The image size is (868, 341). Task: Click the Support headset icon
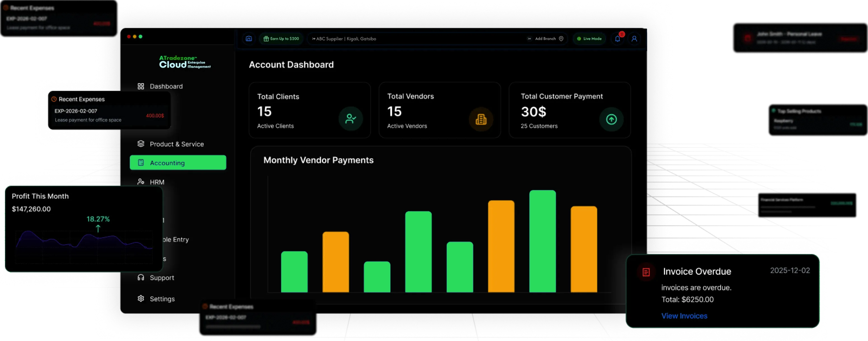pos(141,277)
